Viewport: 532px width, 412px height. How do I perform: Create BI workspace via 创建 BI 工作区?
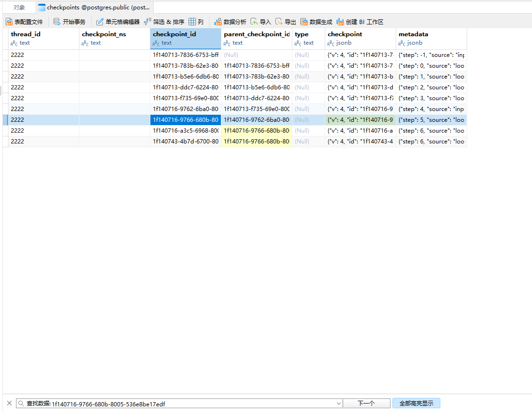(x=360, y=22)
